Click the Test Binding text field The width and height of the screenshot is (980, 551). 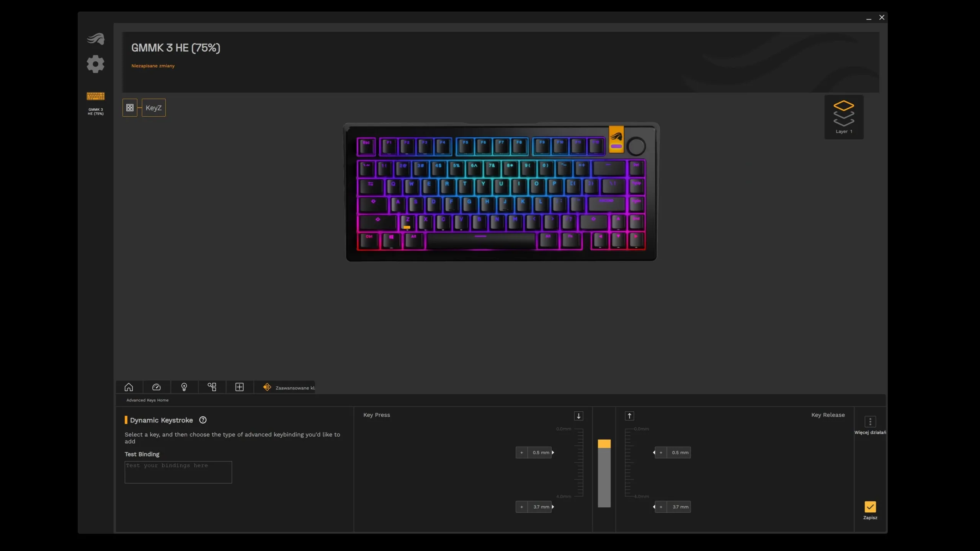click(x=178, y=472)
